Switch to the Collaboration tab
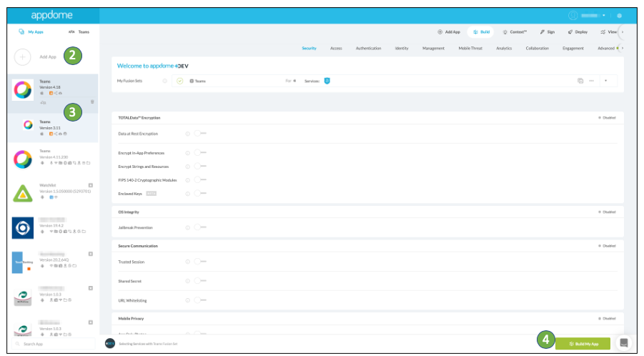The width and height of the screenshot is (644, 356). 538,49
